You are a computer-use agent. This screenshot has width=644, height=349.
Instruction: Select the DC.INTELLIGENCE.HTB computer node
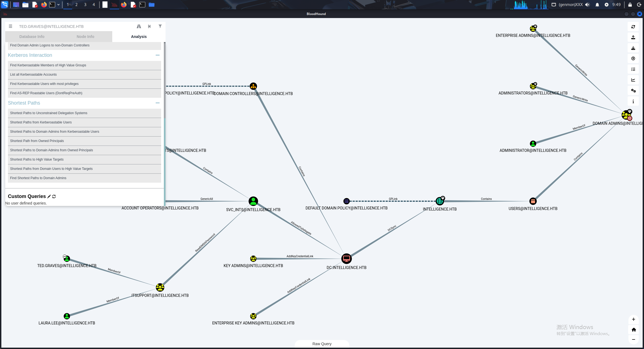tap(346, 259)
